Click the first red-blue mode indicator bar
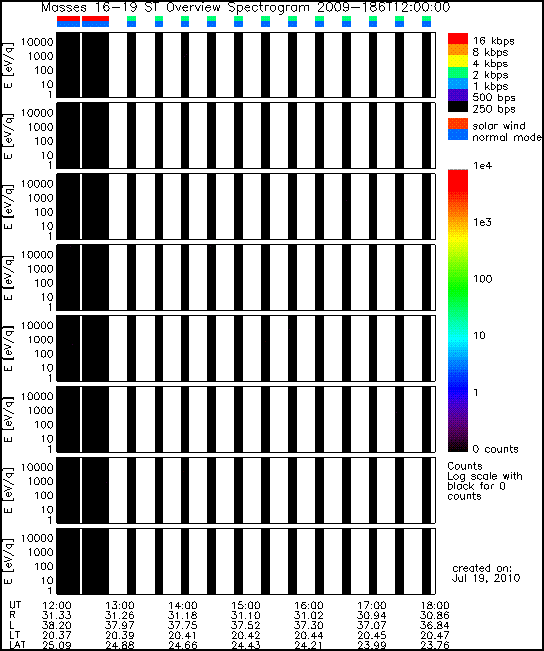544x651 pixels. (x=69, y=22)
